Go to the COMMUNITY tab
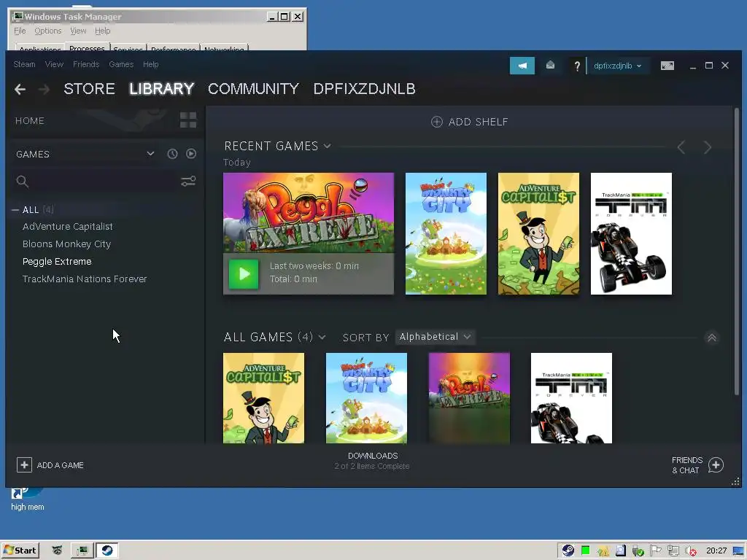The width and height of the screenshot is (747, 560). (253, 89)
